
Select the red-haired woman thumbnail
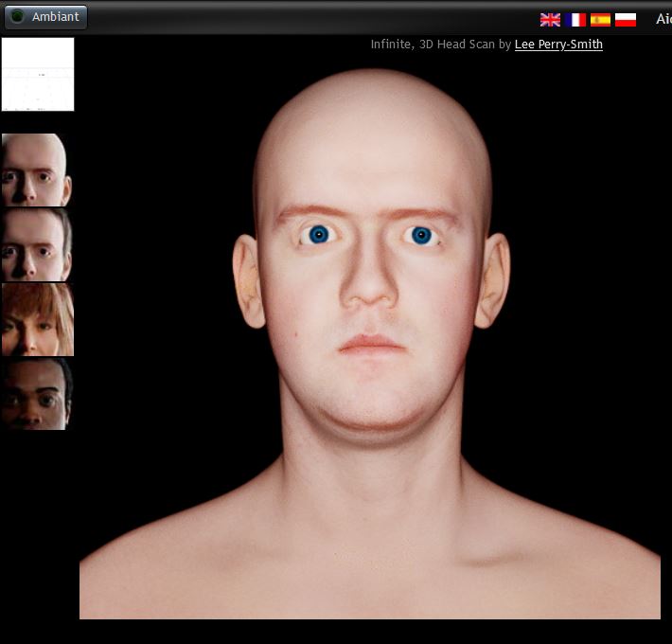(37, 319)
